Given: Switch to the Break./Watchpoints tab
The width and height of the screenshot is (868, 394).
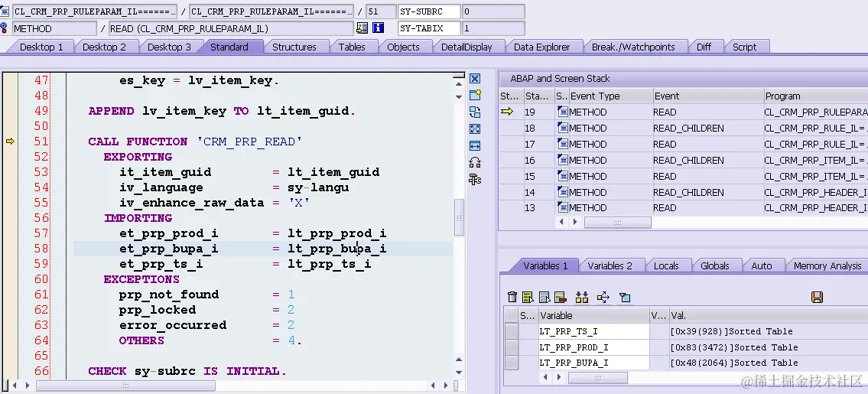Looking at the screenshot, I should click(632, 47).
